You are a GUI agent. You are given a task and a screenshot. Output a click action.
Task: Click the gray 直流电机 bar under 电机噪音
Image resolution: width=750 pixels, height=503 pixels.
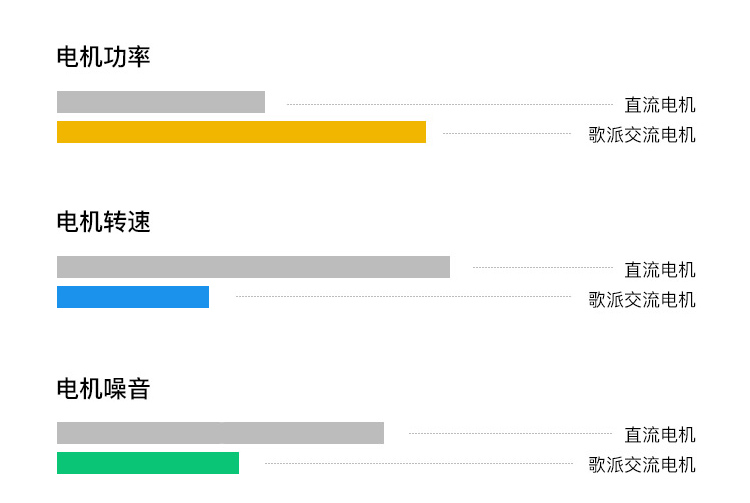[x=220, y=433]
